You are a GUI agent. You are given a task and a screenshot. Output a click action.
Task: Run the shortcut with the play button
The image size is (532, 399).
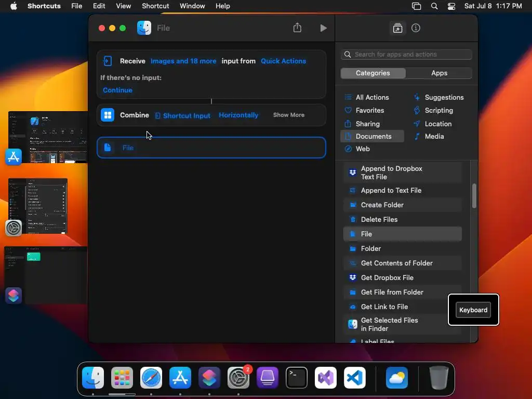tap(323, 28)
